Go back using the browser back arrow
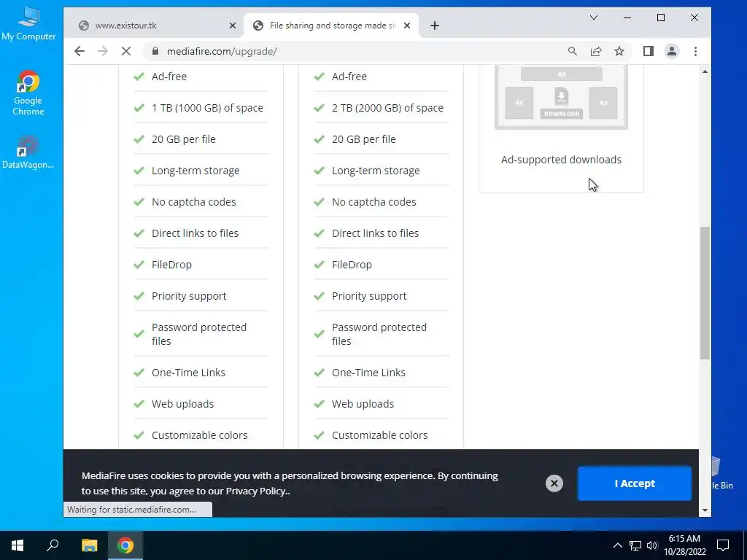The image size is (747, 560). pyautogui.click(x=79, y=52)
